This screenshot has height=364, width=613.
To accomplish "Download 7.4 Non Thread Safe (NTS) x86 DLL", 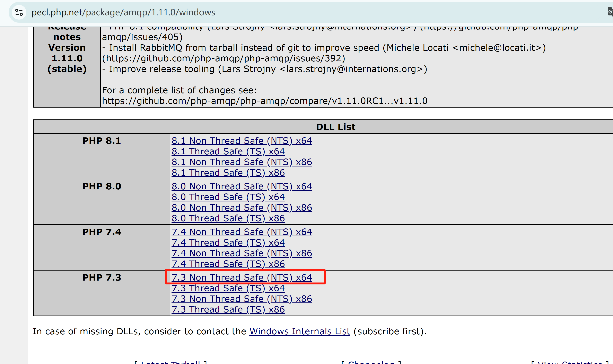I will point(242,253).
